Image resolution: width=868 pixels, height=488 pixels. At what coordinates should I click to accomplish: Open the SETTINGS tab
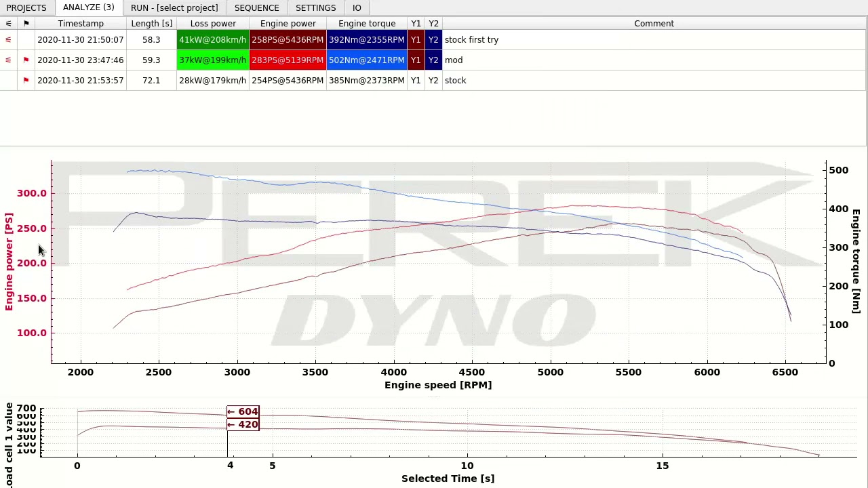point(315,7)
